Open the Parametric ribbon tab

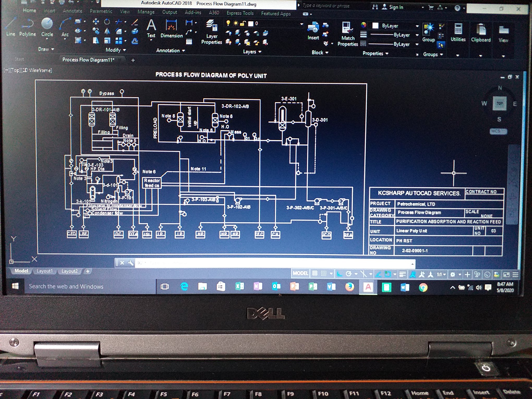[x=101, y=11]
